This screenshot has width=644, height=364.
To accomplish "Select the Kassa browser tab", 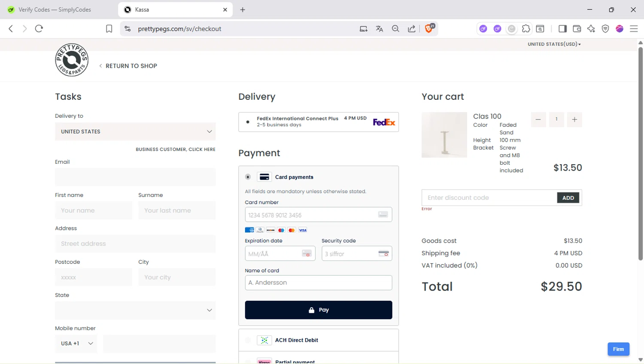I will [175, 9].
